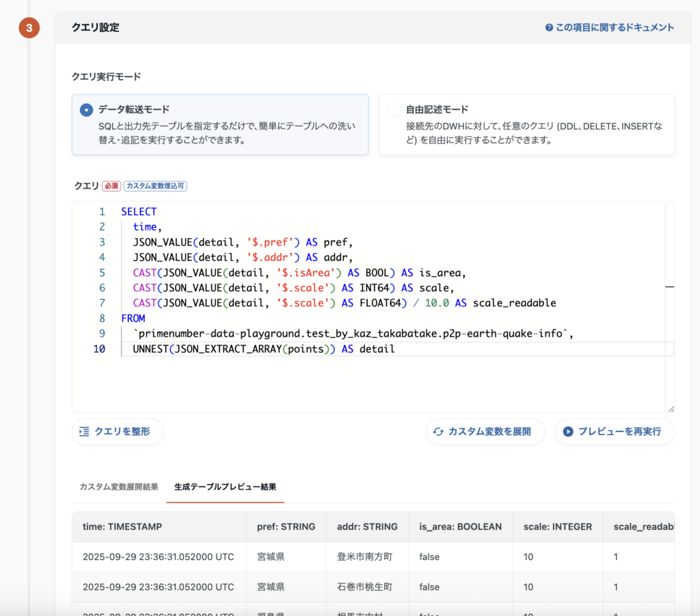Select the データ転送モード radio button

[86, 110]
